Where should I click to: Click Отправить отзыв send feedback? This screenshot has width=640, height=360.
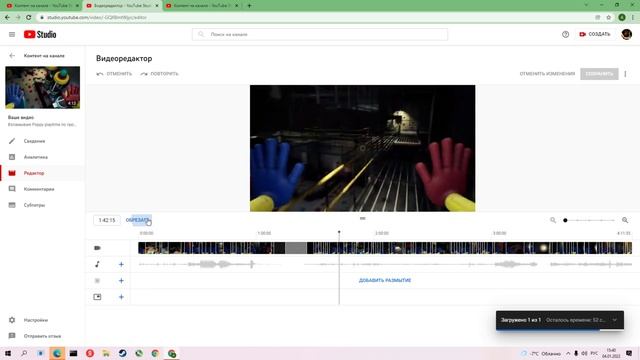pos(42,336)
